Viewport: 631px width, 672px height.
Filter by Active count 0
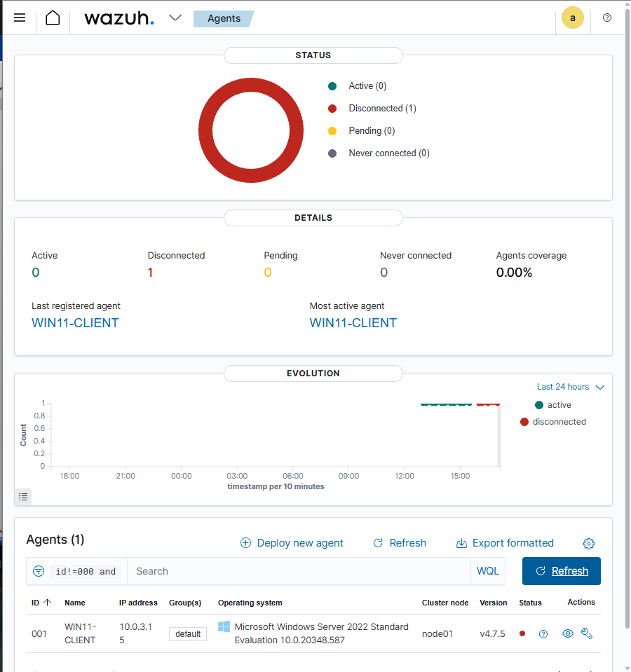(36, 272)
